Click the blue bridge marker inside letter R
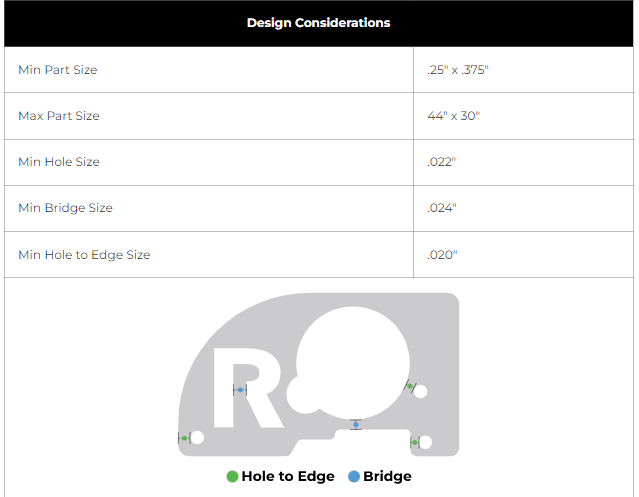 click(x=240, y=390)
